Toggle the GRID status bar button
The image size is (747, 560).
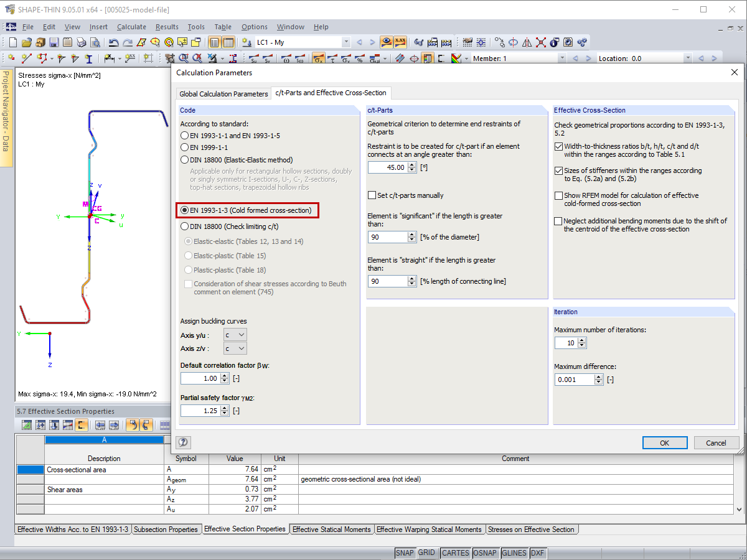click(427, 553)
